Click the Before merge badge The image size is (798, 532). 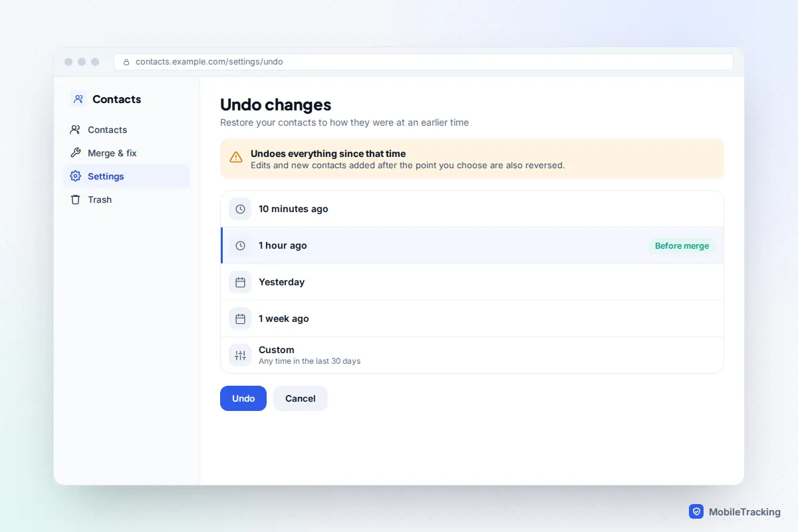(682, 245)
